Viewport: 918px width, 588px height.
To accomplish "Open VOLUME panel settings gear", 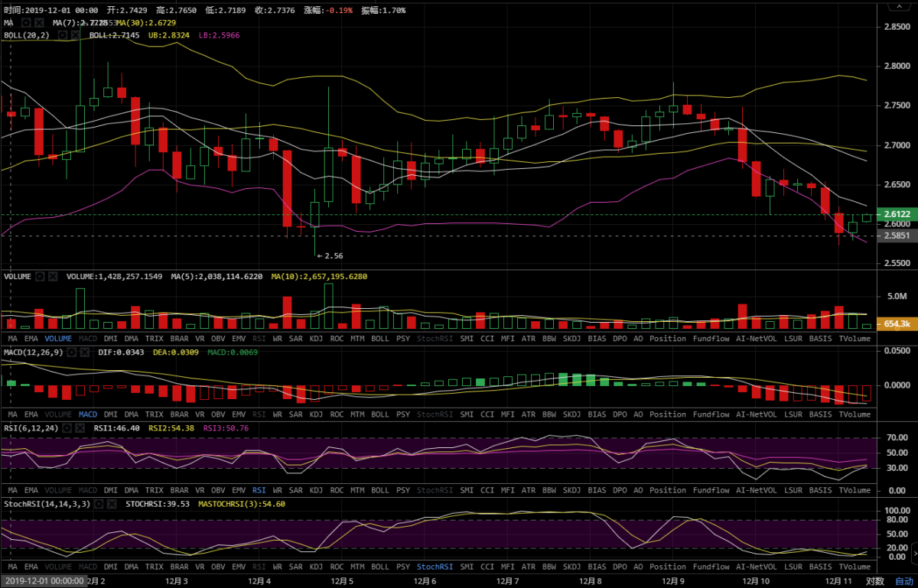I will 41,275.
